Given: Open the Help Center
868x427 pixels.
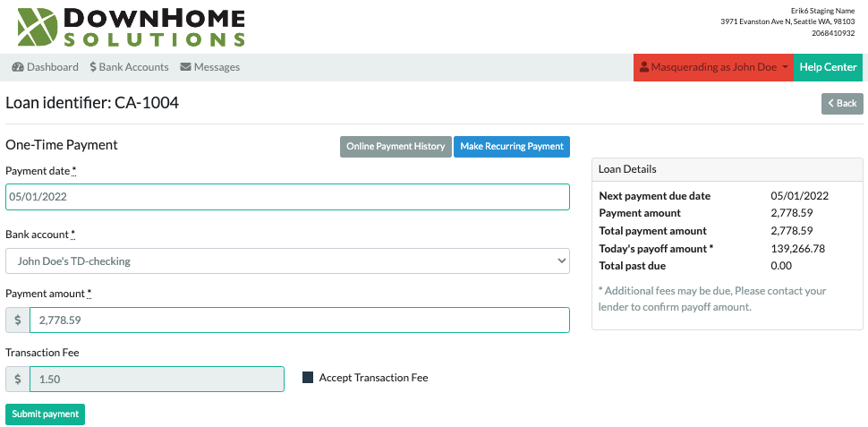Looking at the screenshot, I should pyautogui.click(x=828, y=67).
